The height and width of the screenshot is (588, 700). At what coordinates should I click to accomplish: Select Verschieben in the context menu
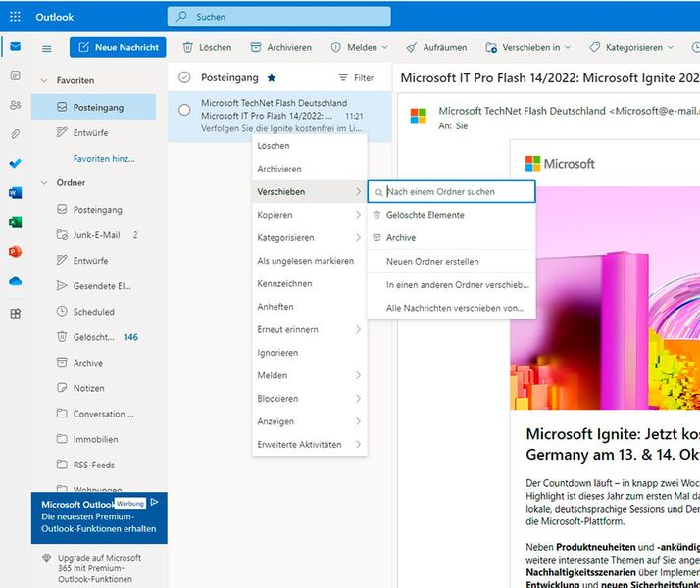click(310, 192)
